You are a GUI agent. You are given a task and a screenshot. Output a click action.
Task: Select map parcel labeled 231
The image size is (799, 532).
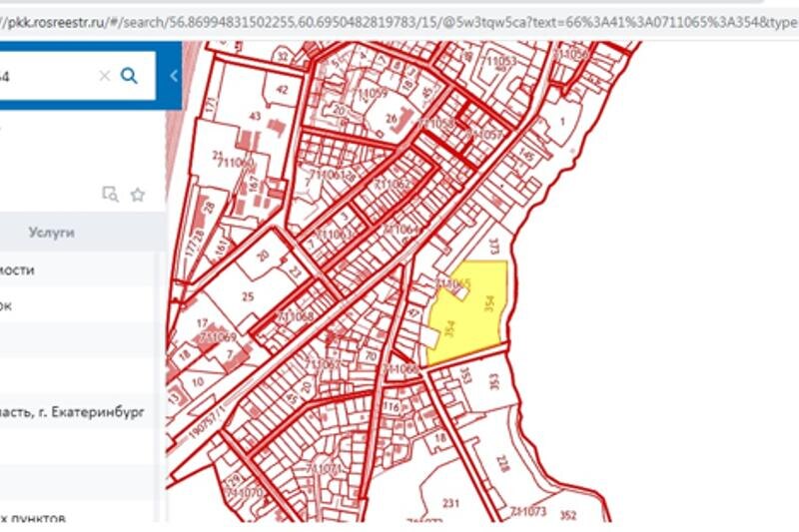[x=450, y=503]
